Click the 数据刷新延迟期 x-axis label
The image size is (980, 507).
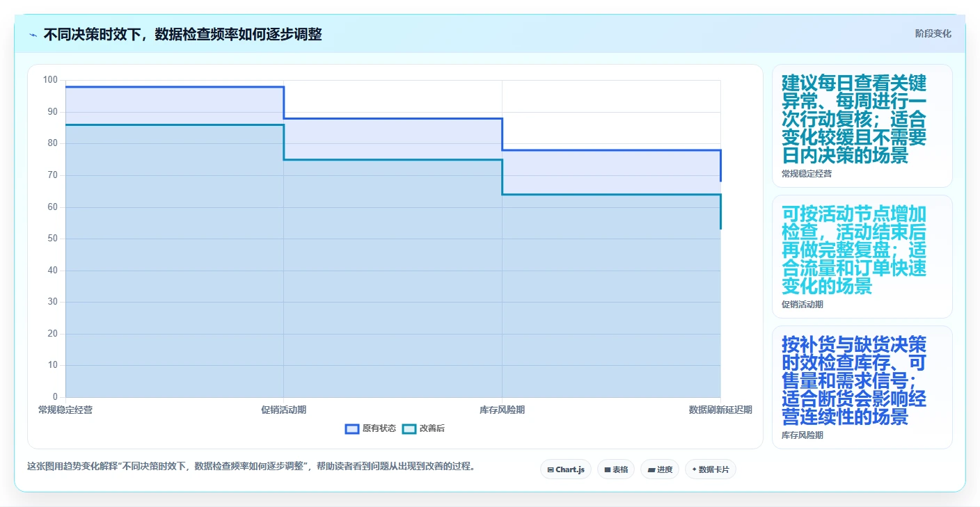720,410
